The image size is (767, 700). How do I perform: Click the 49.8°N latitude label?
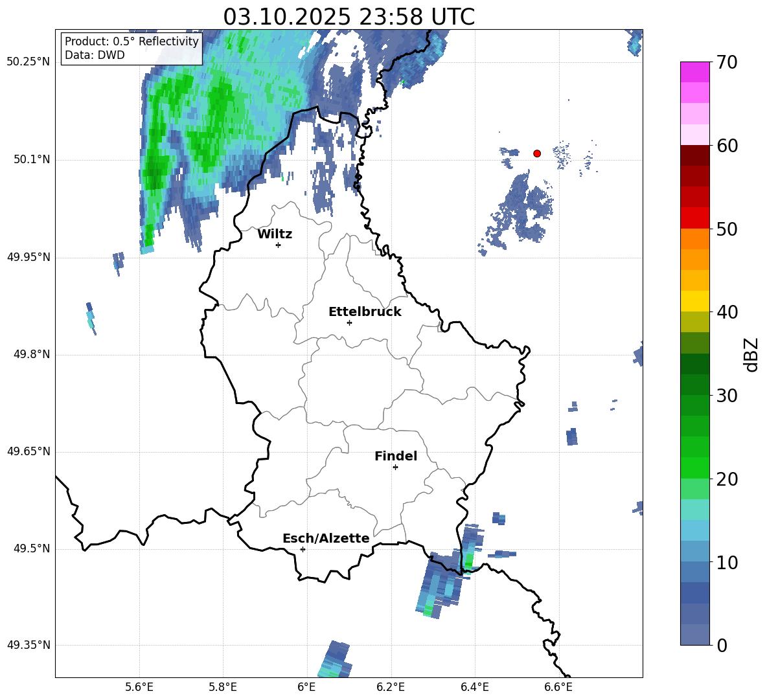coord(32,354)
